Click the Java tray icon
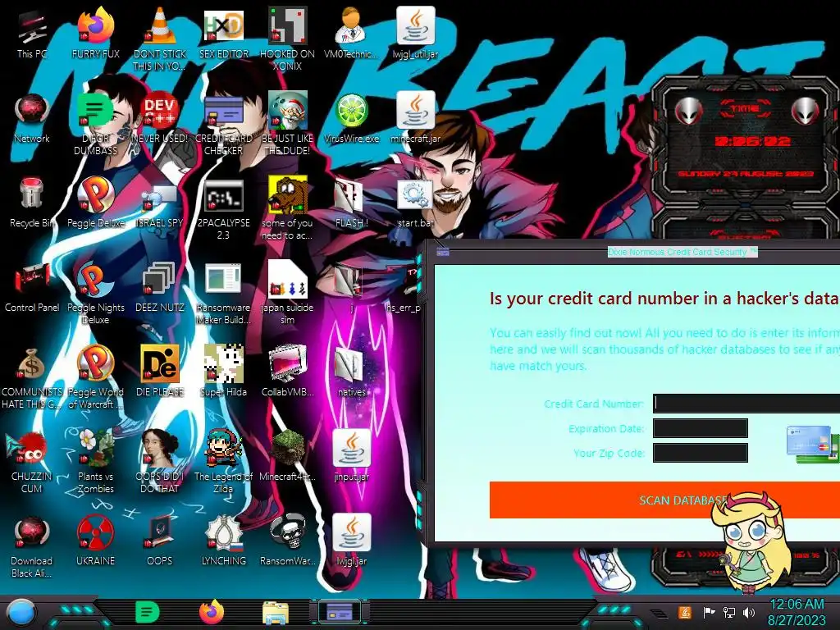 [x=685, y=612]
